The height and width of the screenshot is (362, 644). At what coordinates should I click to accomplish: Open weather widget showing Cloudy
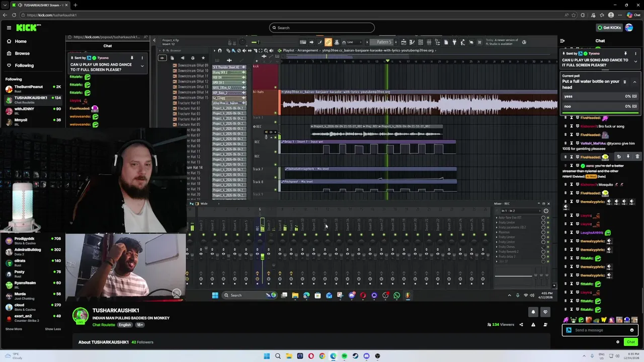point(14,356)
